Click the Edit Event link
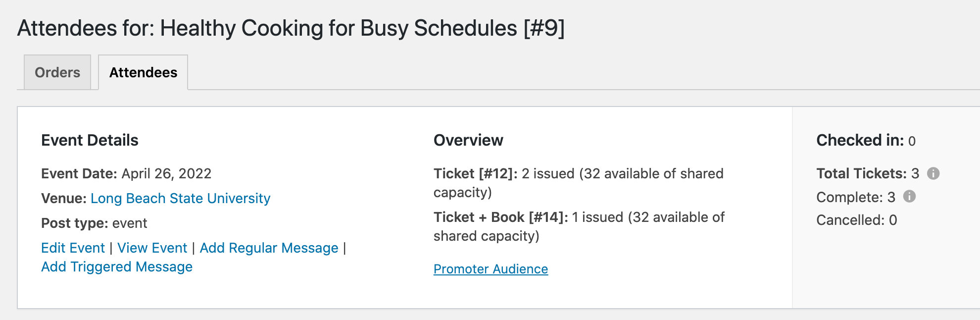Image resolution: width=980 pixels, height=320 pixels. pos(73,248)
